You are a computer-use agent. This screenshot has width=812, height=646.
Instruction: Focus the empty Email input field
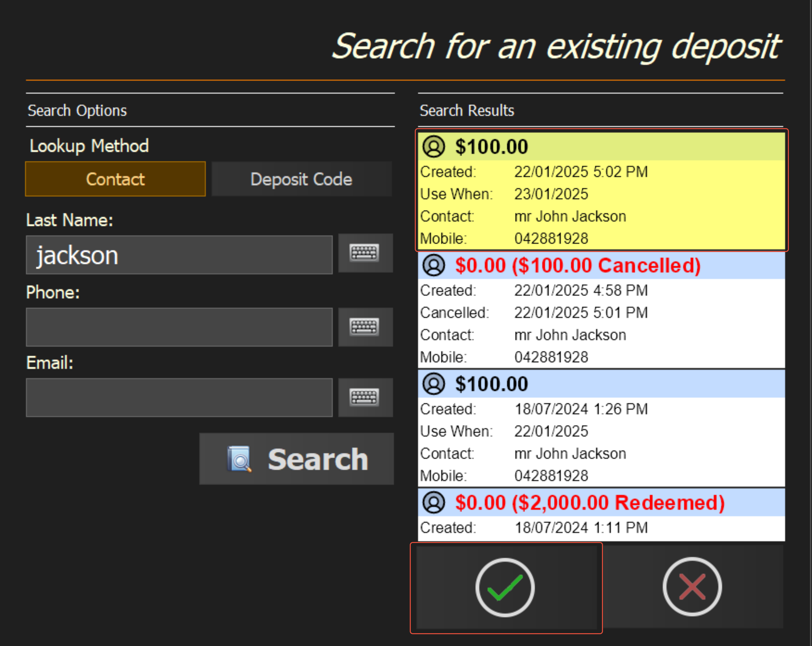click(x=179, y=397)
